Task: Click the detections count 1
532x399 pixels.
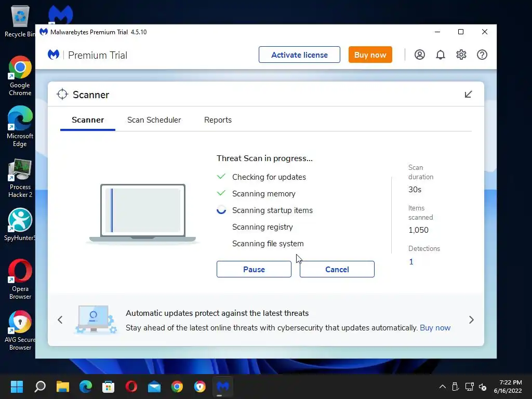Action: coord(411,262)
